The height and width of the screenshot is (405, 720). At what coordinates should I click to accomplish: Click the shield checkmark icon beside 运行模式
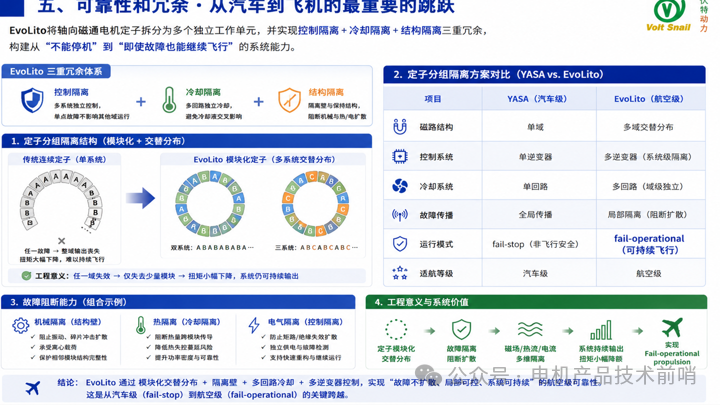[400, 244]
